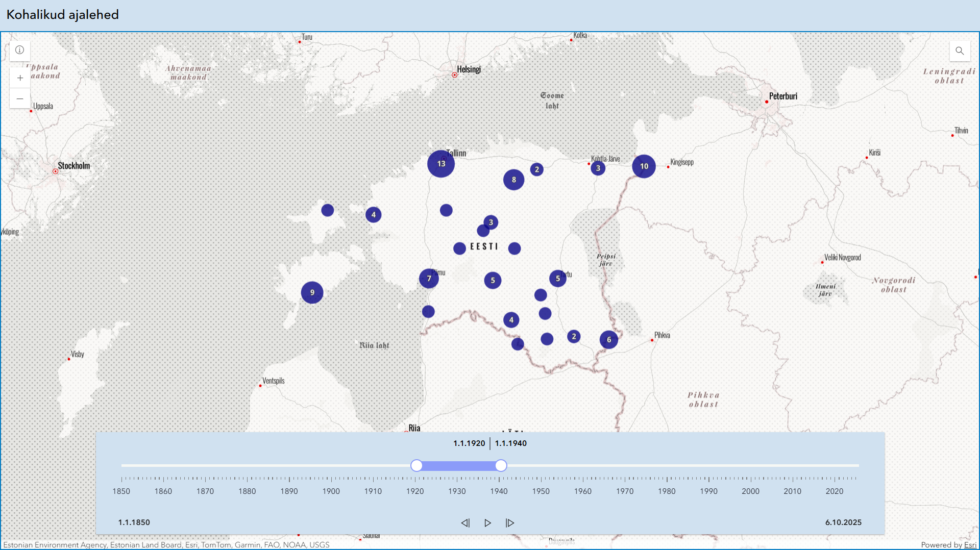The width and height of the screenshot is (980, 550).
Task: Click the Kohtla-Järve cluster marked 3
Action: pyautogui.click(x=598, y=168)
